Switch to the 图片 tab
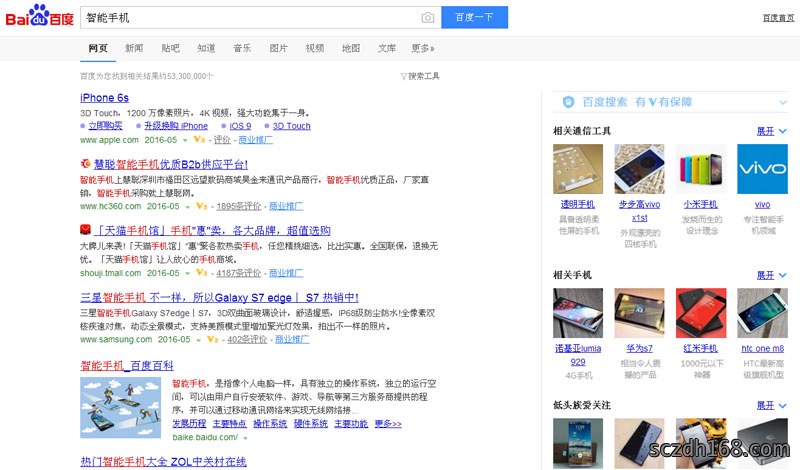 279,48
